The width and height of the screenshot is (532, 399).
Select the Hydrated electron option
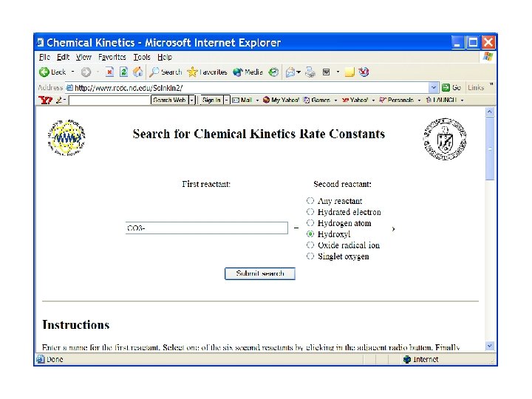point(310,212)
